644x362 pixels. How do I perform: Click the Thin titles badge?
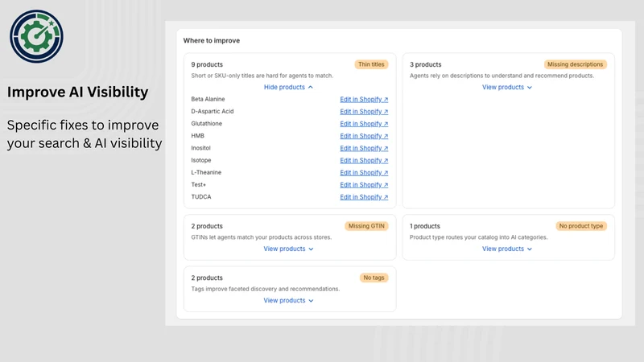coord(371,64)
